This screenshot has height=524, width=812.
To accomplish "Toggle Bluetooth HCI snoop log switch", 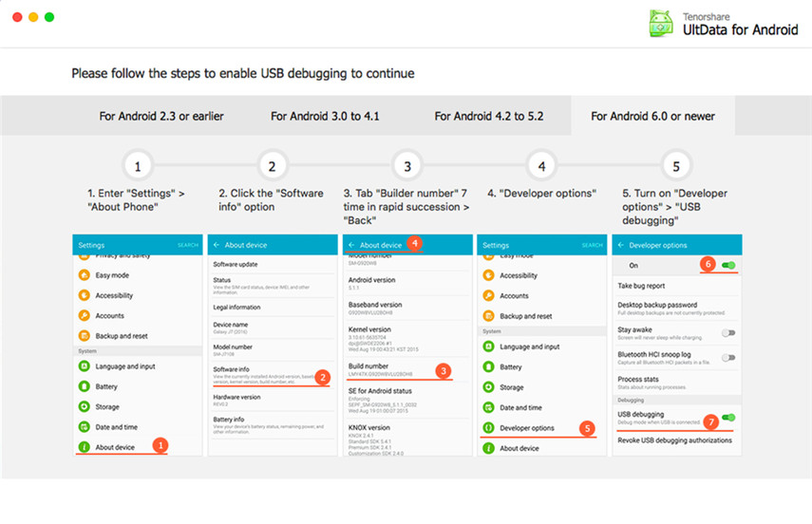I will [728, 358].
